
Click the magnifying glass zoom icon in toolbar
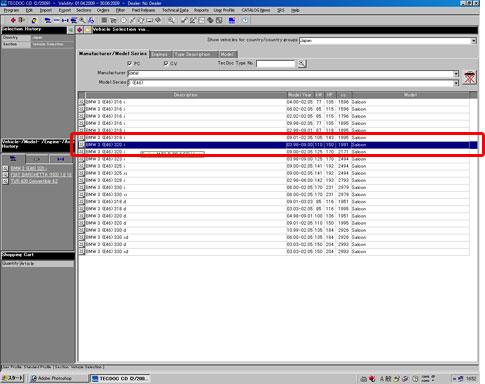click(171, 20)
